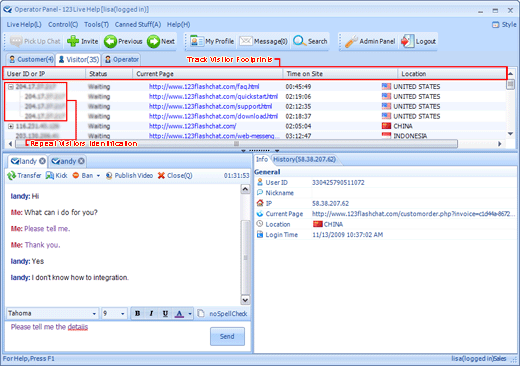Screen dimensions: 520x366
Task: Open the faq.html page link
Action: [x=204, y=87]
